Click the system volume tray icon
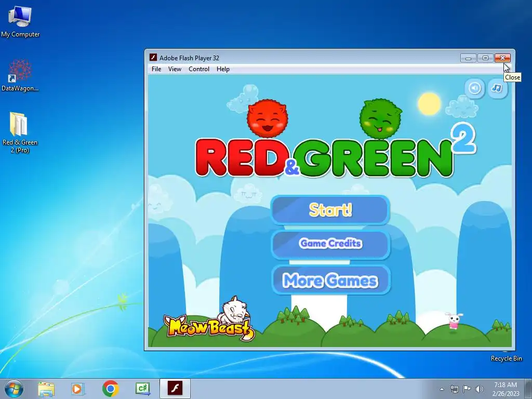 [480, 389]
